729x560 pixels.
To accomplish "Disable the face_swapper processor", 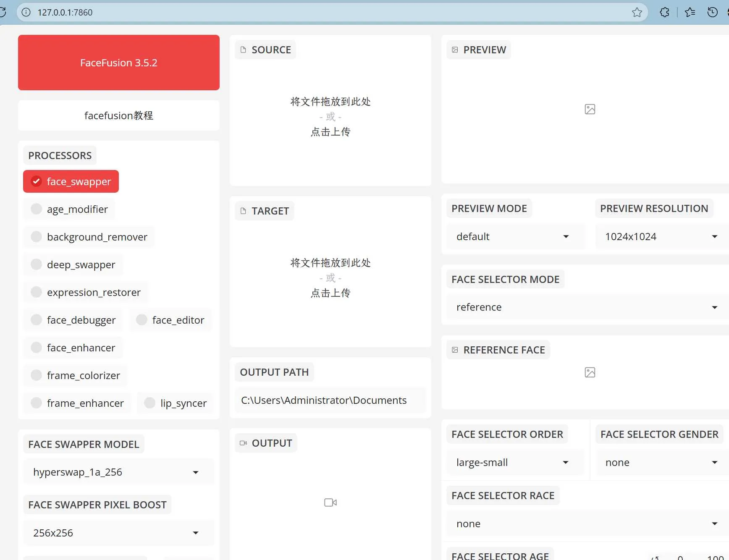I will [x=71, y=181].
